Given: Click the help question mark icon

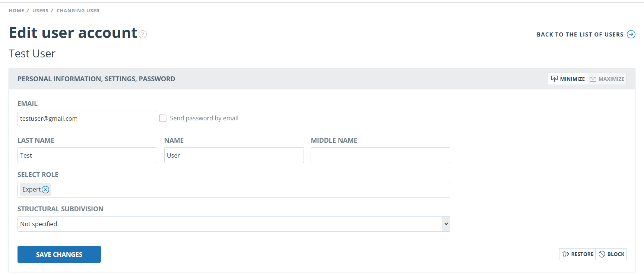Looking at the screenshot, I should tap(143, 34).
